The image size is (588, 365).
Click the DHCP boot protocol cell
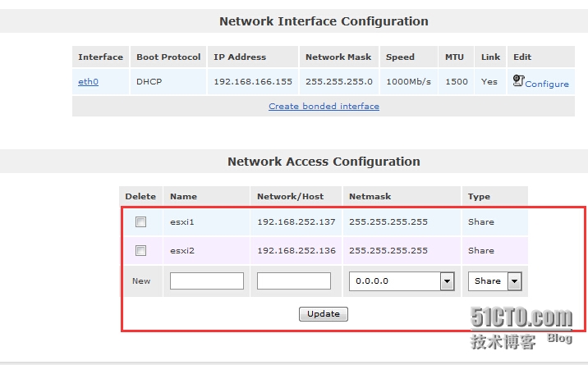(x=168, y=81)
